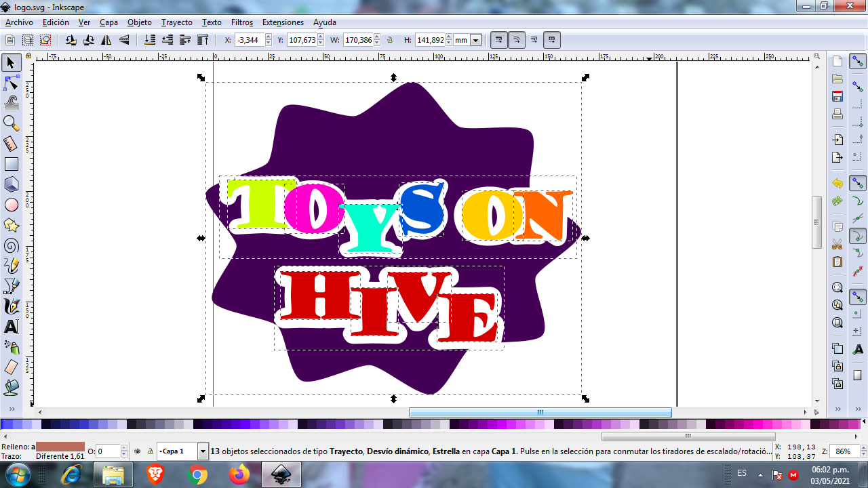
Task: Click Cut scissors icon
Action: tap(837, 244)
